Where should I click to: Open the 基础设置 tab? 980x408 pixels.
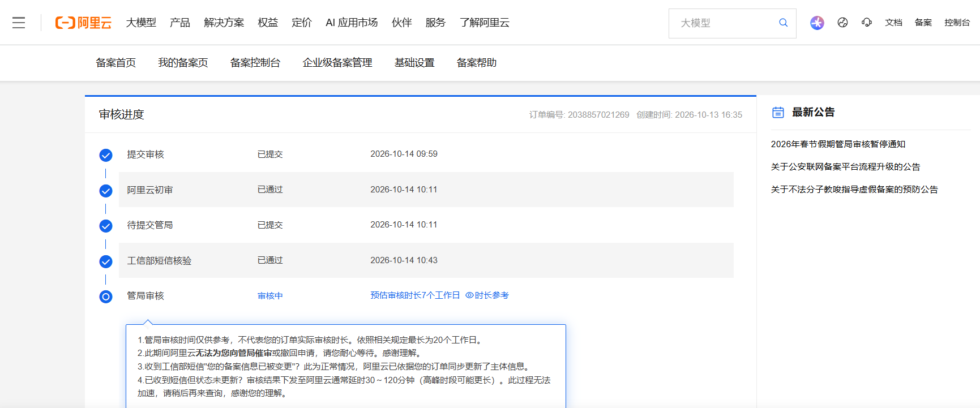(x=414, y=63)
